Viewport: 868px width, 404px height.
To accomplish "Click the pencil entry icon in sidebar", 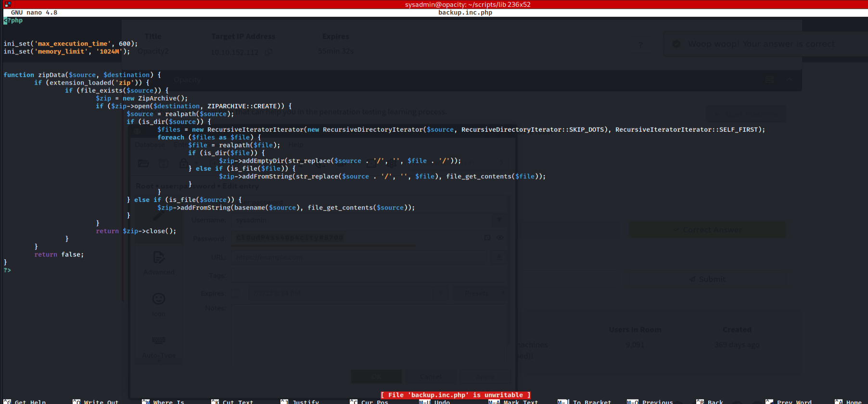I will 159,216.
